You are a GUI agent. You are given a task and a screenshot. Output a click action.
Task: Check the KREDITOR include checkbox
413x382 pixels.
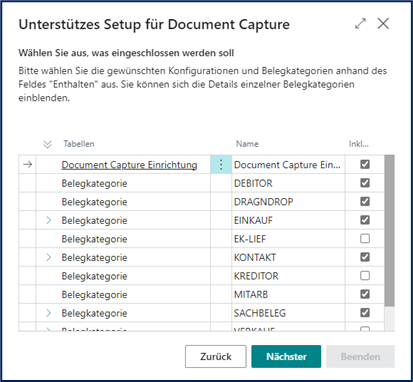click(x=365, y=276)
